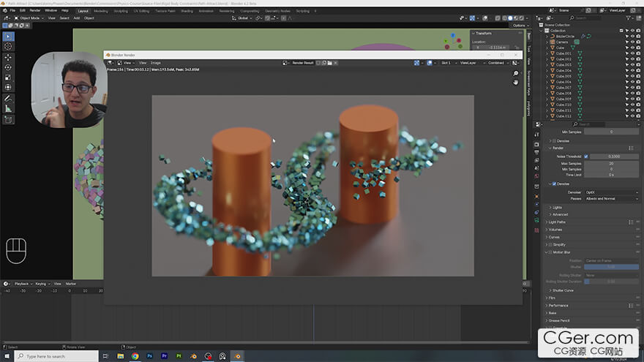Expand the Cube.004 tree item
Image resolution: width=644 pixels, height=362 pixels.
click(x=548, y=70)
